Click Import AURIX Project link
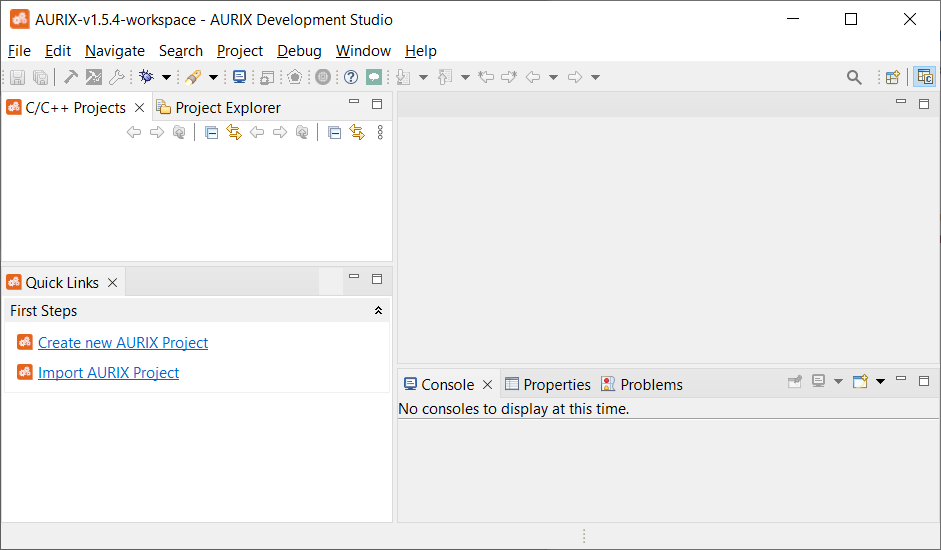 (109, 372)
